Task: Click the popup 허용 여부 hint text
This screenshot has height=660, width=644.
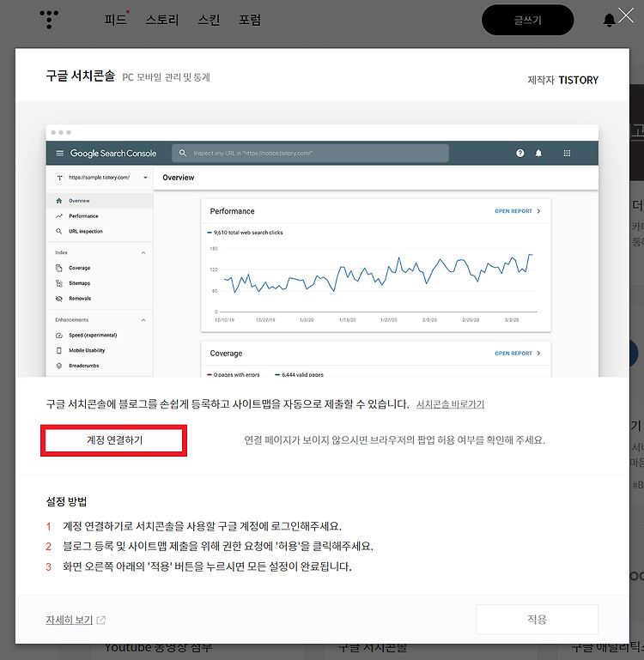Action: click(395, 440)
